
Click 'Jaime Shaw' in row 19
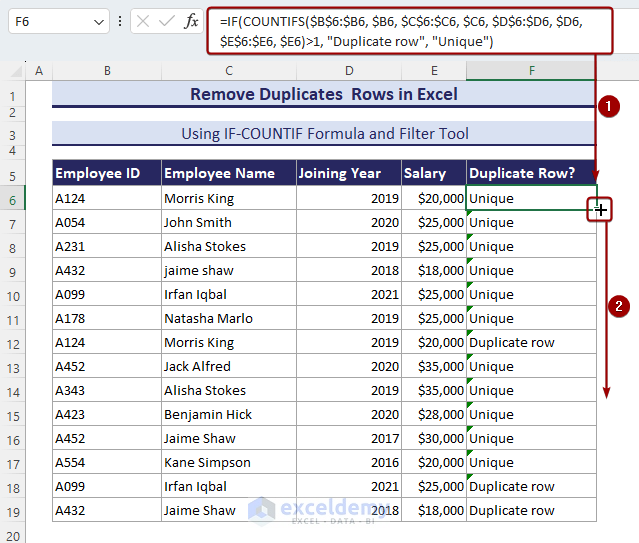(229, 510)
